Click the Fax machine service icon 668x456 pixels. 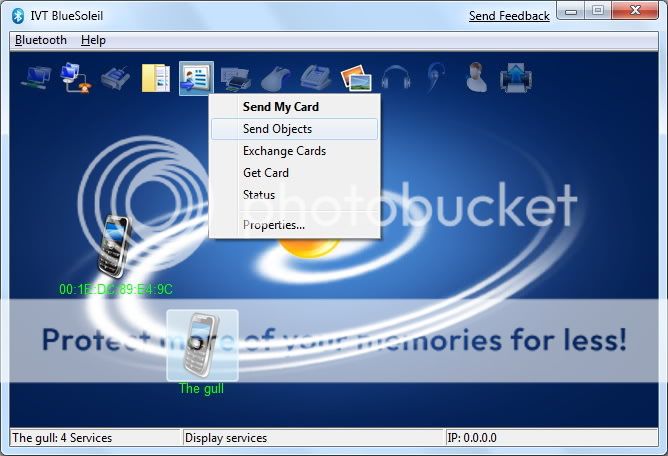pyautogui.click(x=315, y=78)
